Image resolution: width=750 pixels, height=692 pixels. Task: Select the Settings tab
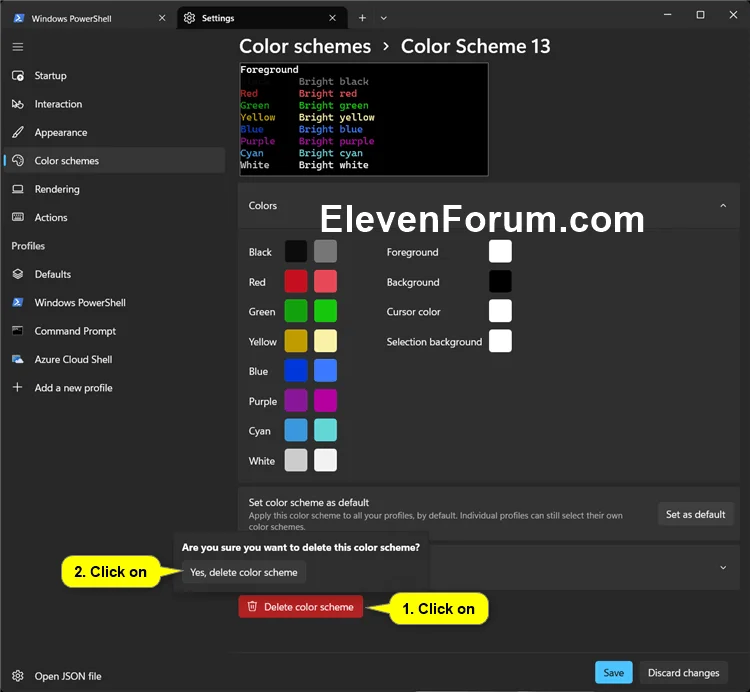261,18
